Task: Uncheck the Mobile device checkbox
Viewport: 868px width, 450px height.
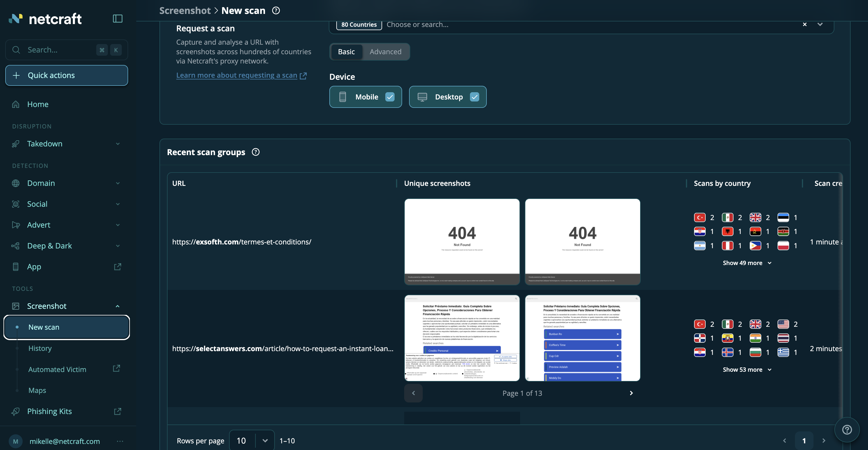Action: (390, 97)
